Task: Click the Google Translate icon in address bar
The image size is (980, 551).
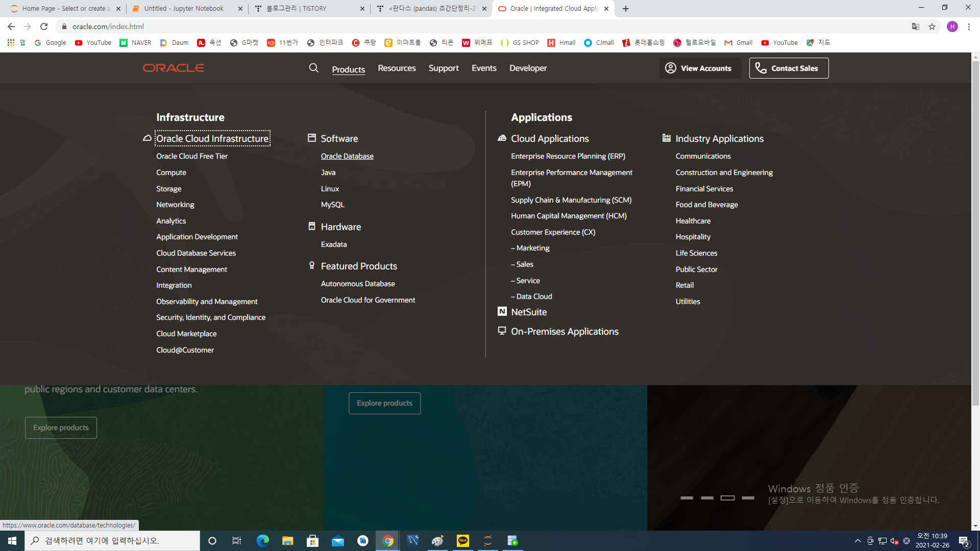Action: [916, 27]
